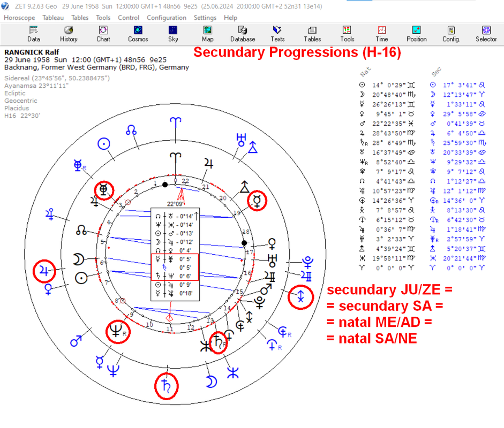Click the up arrow in aspect list

(x=196, y=216)
